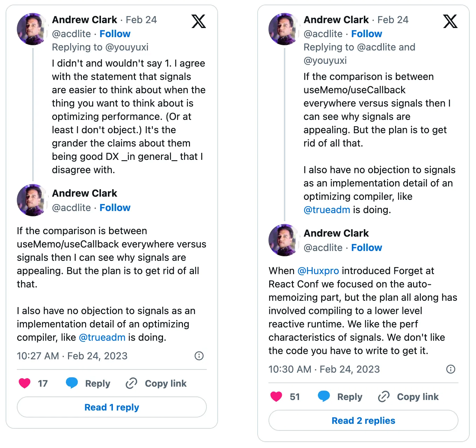Open @trueadm mention in left tweet
476x448 pixels.
click(102, 337)
